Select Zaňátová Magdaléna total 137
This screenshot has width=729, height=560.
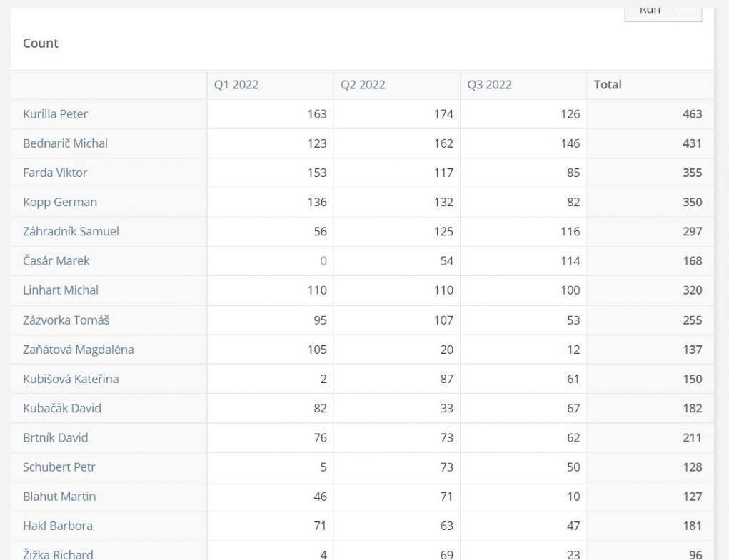(x=693, y=350)
